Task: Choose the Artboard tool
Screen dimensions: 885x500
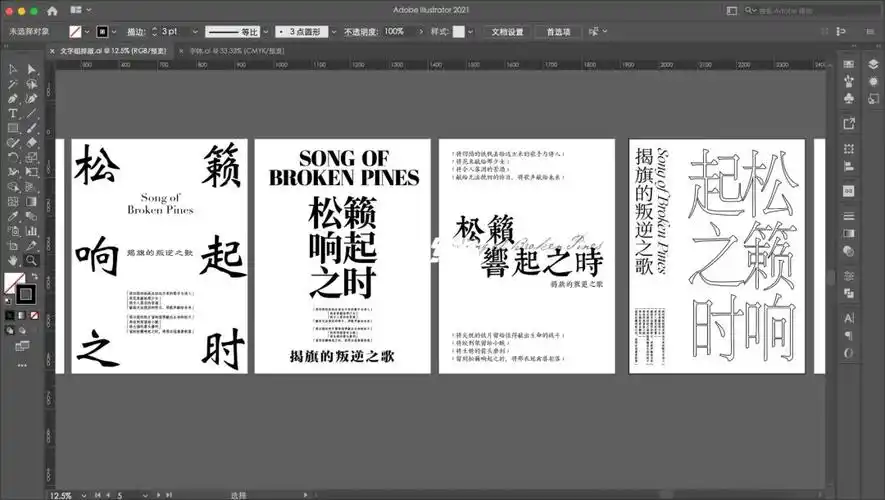Action: click(x=12, y=245)
